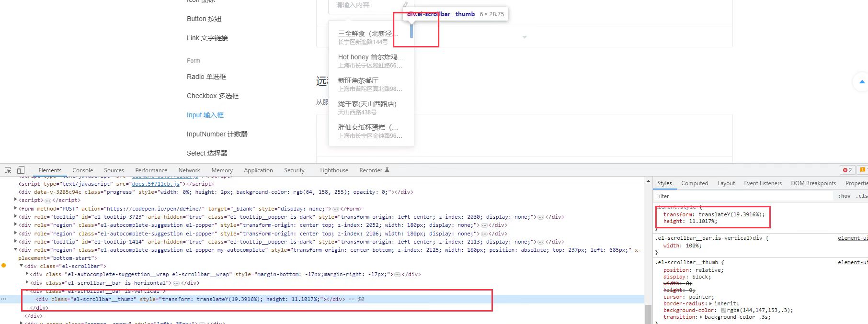Screen dimensions: 868x324
Task: Click the Elements panel scroll-up arrow
Action: pyautogui.click(x=649, y=182)
